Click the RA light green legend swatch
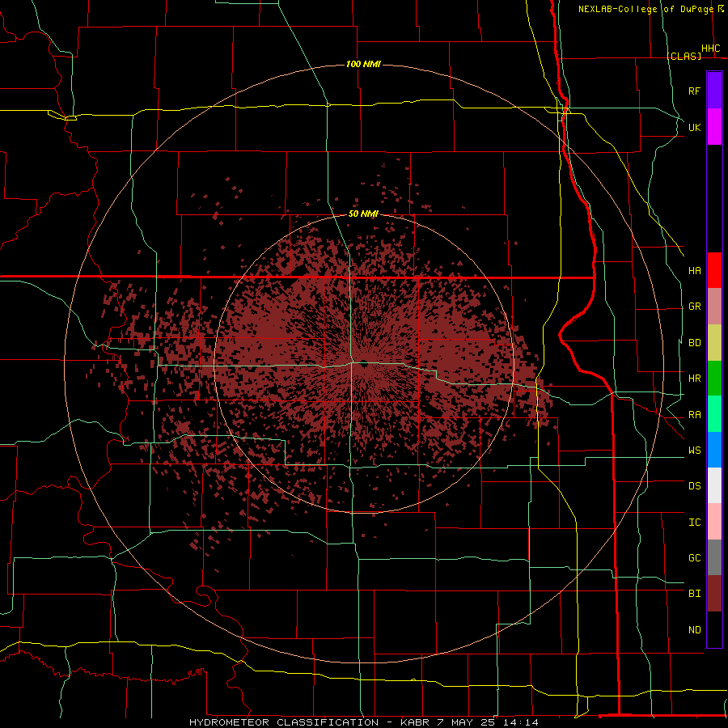Viewport: 728px width, 728px height. click(x=714, y=414)
